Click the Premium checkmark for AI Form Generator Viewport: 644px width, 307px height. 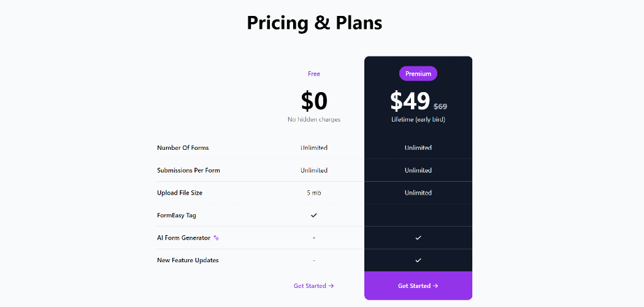[418, 238]
